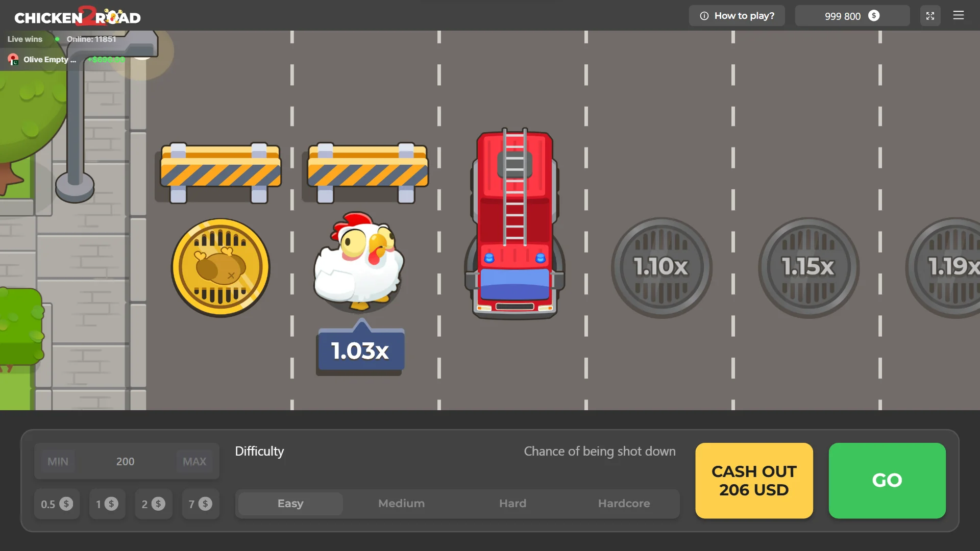The image size is (980, 551).
Task: Click the avatar icon beside Olive Empty
Action: click(13, 60)
